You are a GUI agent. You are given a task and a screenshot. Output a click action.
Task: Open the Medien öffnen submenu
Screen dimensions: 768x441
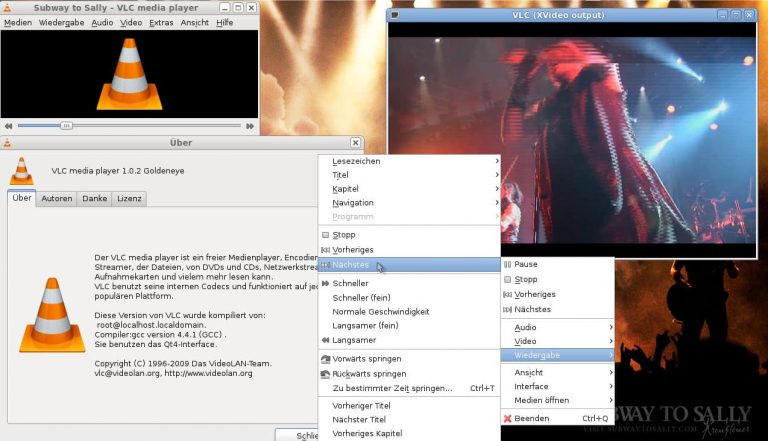[541, 400]
